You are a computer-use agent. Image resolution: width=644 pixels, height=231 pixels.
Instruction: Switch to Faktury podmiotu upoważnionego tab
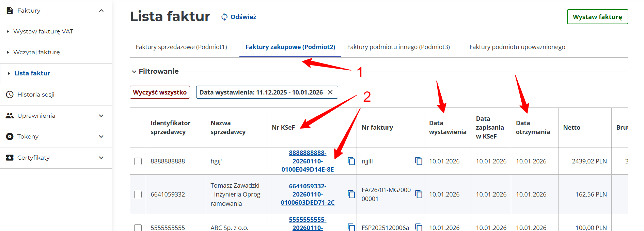click(517, 47)
